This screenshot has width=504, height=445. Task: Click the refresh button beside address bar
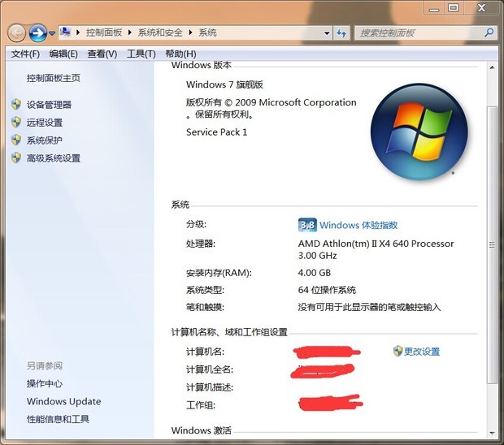[341, 32]
